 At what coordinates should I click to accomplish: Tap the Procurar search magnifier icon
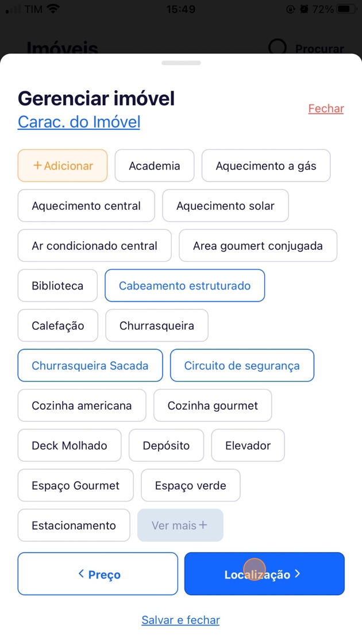click(278, 47)
